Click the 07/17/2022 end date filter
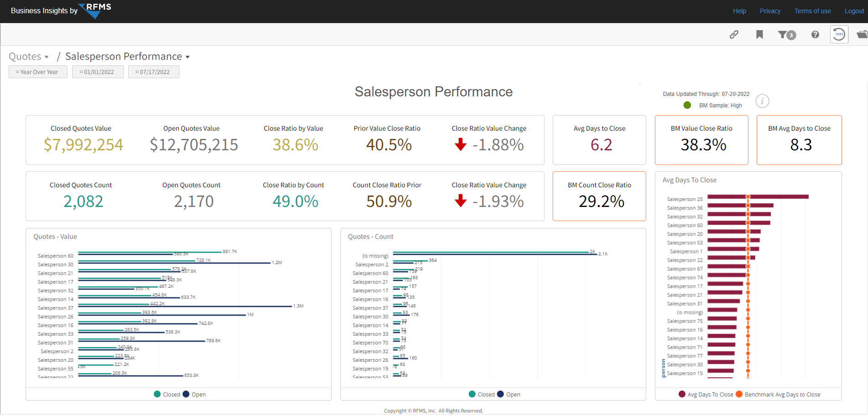Screen dimensions: 868x418 pos(153,72)
